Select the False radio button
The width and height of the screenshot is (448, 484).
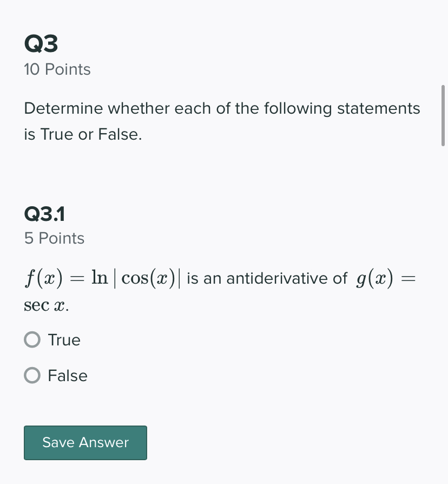[32, 375]
